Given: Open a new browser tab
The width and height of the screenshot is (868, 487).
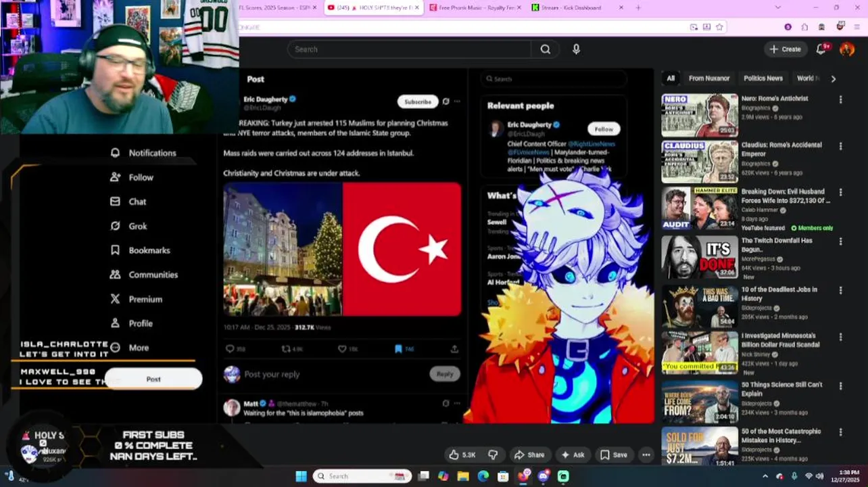Looking at the screenshot, I should [x=638, y=7].
